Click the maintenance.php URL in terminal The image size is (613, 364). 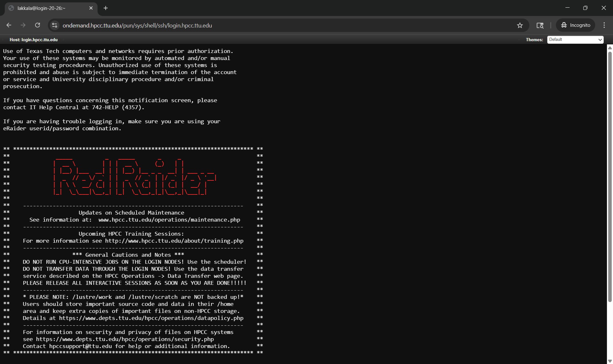tap(169, 220)
